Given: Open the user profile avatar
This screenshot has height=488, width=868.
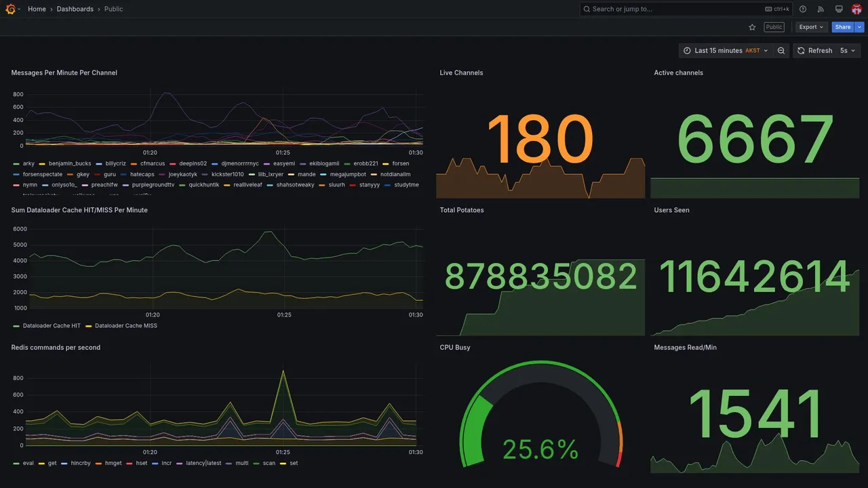Looking at the screenshot, I should (x=856, y=9).
